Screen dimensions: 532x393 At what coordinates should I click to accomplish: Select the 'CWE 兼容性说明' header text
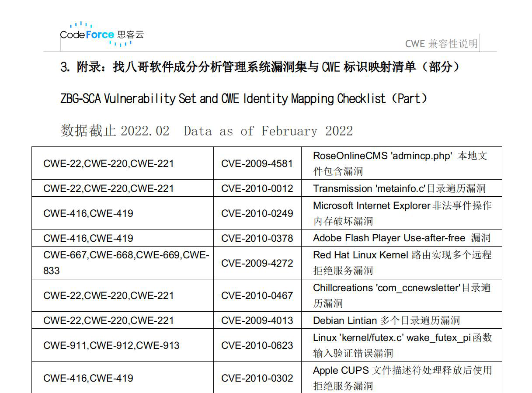click(442, 43)
